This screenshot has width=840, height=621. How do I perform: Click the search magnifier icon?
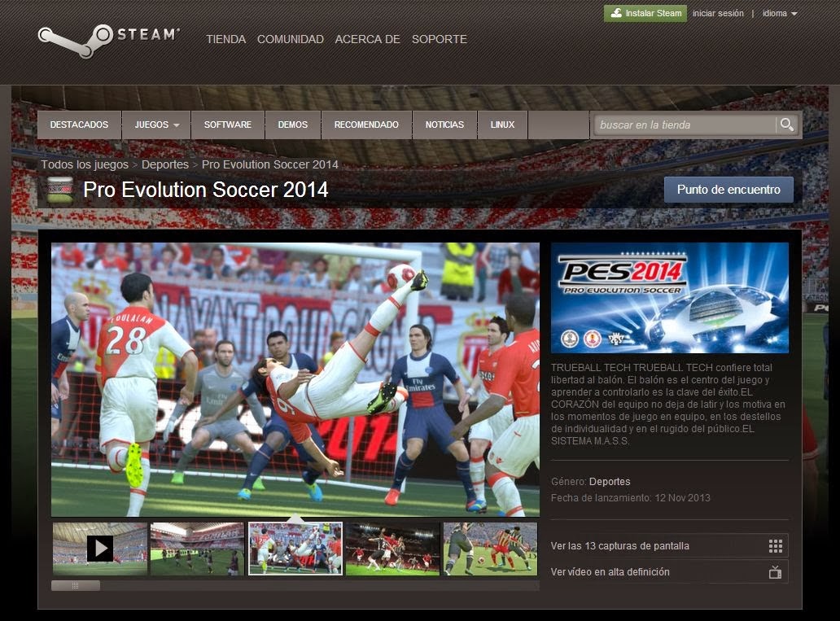point(786,125)
